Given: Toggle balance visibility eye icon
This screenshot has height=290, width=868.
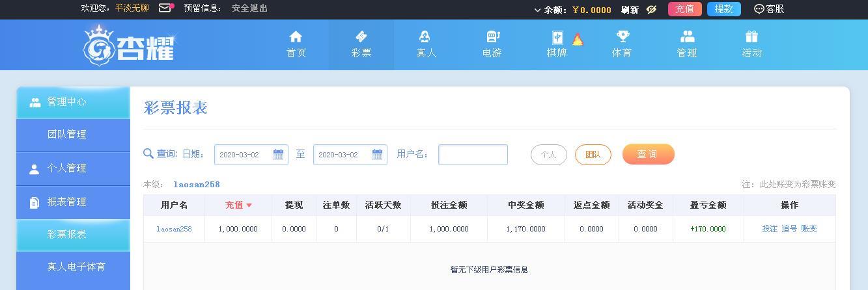Looking at the screenshot, I should pyautogui.click(x=651, y=9).
